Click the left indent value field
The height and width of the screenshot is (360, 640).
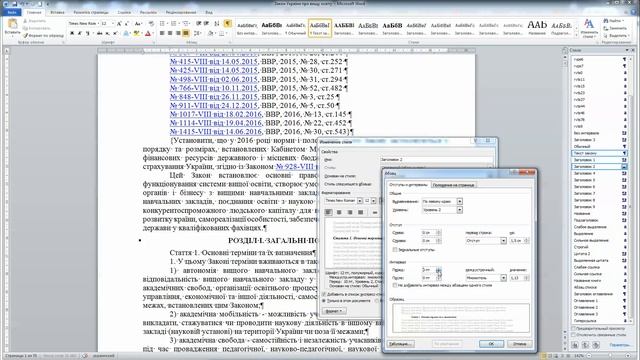[429, 233]
